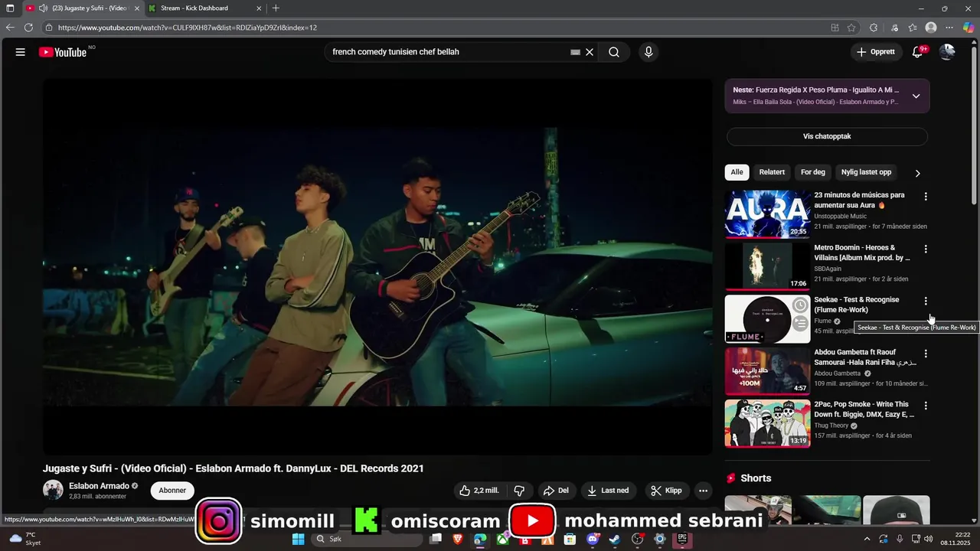Open the weather widget showing 7°C
The width and height of the screenshot is (980, 551).
(x=25, y=539)
